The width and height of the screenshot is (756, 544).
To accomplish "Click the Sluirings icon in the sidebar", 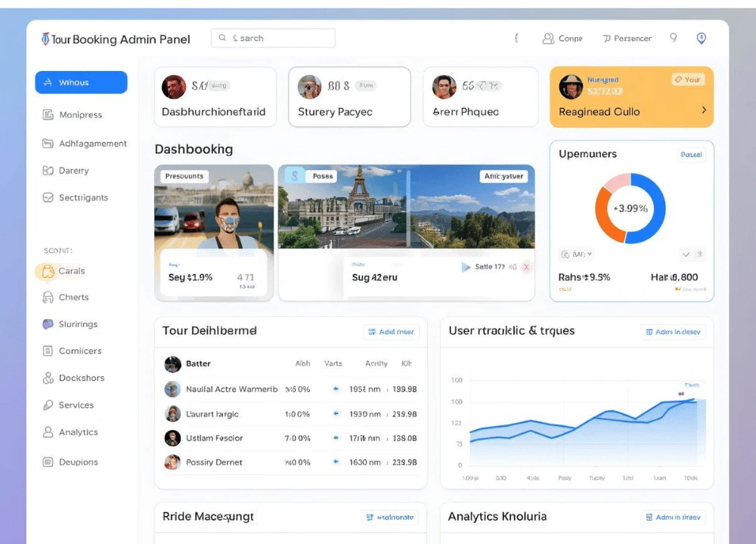I will point(48,323).
